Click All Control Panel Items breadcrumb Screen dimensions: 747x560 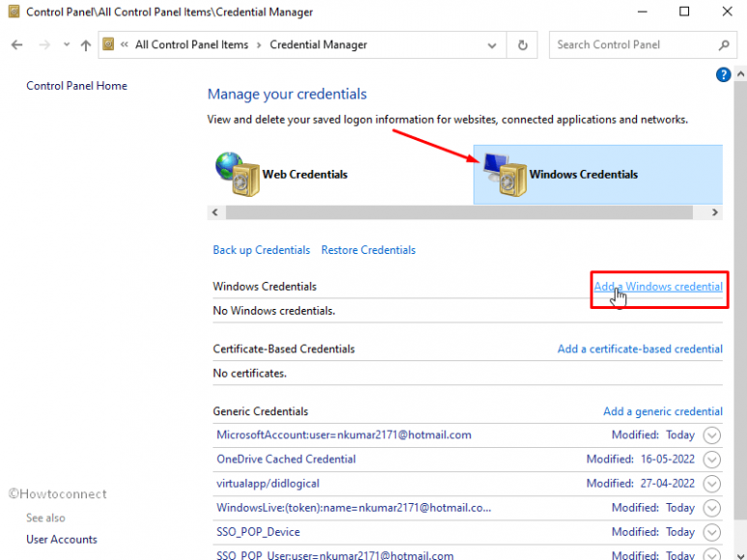[x=191, y=45]
